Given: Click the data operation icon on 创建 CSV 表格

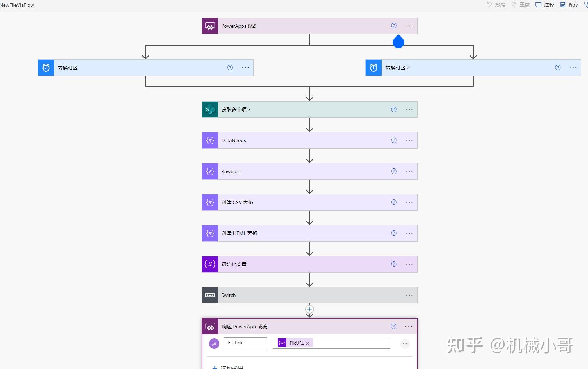Looking at the screenshot, I should pyautogui.click(x=210, y=202).
